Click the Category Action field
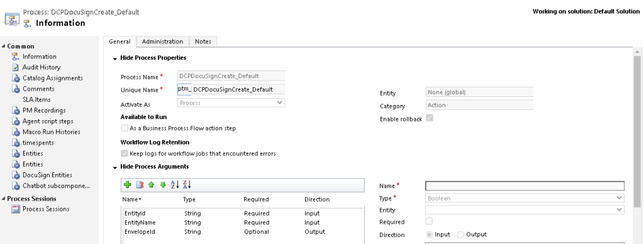This screenshot has height=244, width=644. [479, 105]
